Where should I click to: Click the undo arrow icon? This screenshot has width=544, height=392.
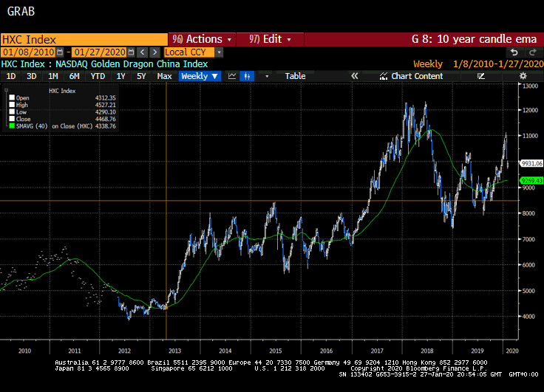514,52
